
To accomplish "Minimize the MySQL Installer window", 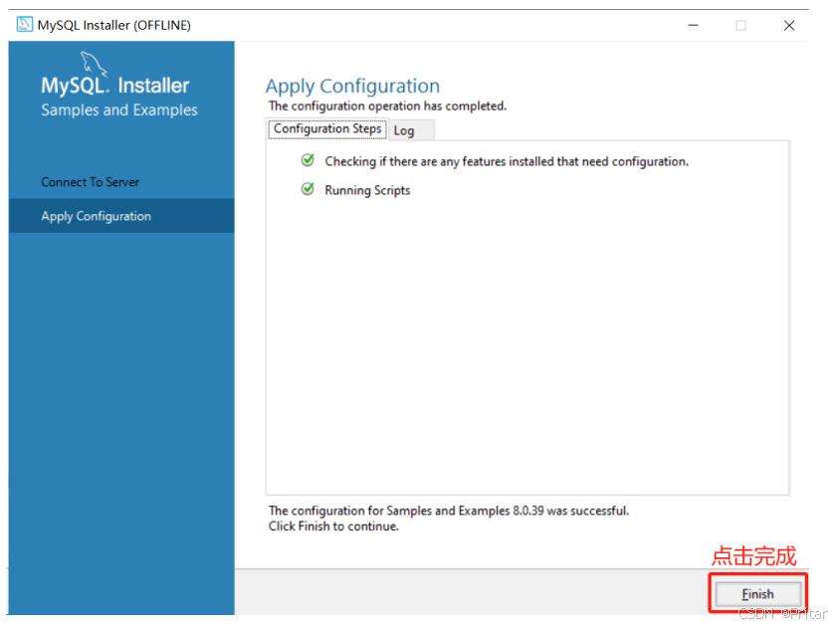I will 694,25.
